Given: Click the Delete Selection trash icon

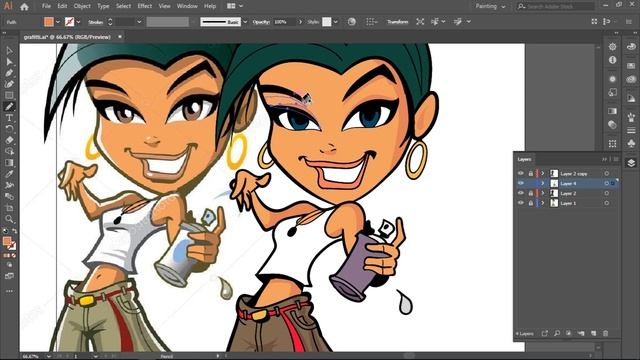Looking at the screenshot, I should click(x=606, y=333).
